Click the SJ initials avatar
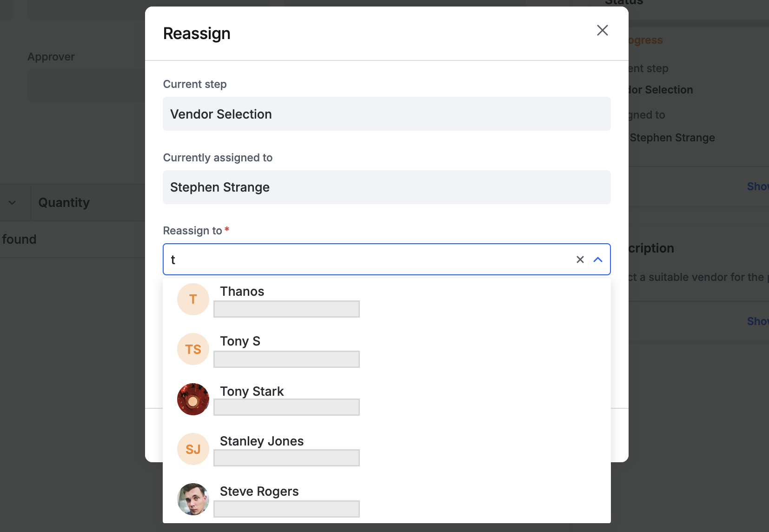 (193, 449)
